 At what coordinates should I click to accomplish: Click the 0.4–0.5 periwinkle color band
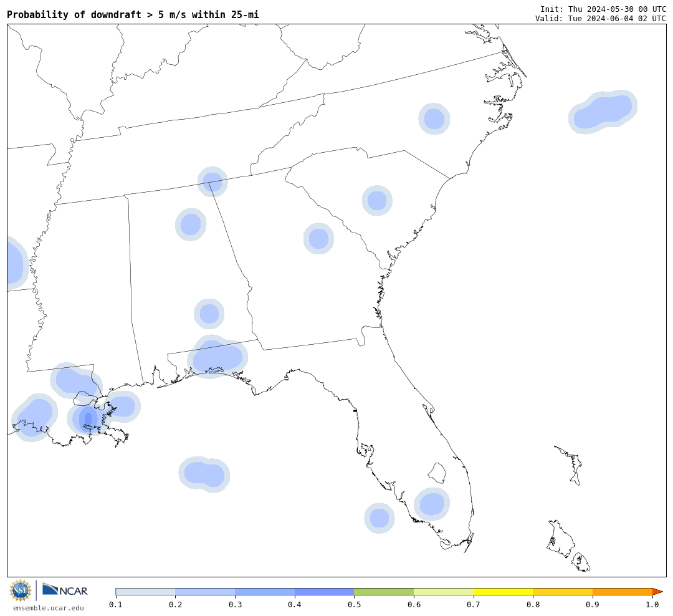click(325, 592)
